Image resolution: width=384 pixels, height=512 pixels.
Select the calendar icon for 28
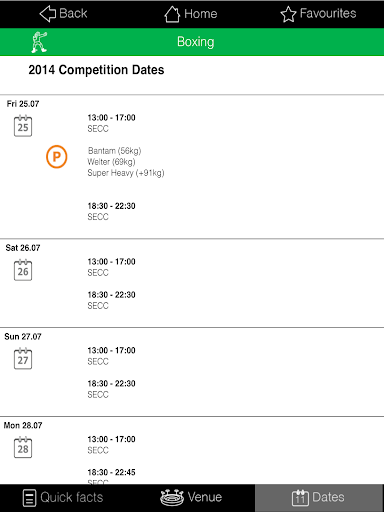tap(23, 447)
